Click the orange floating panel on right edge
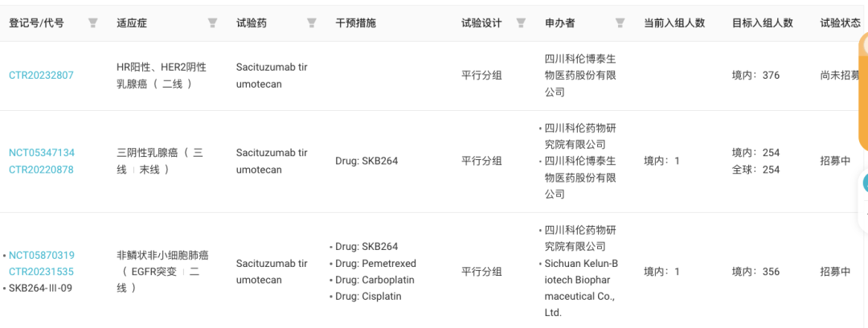The width and height of the screenshot is (868, 328). coord(863,92)
